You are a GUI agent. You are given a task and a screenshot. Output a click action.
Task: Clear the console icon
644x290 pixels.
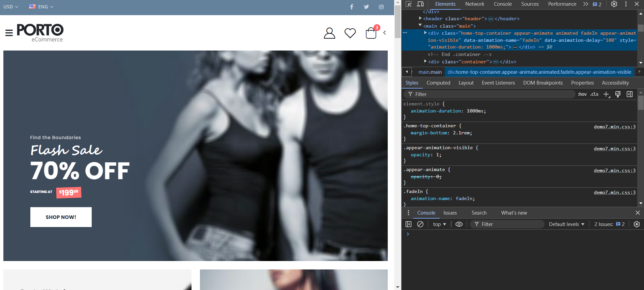coord(420,224)
